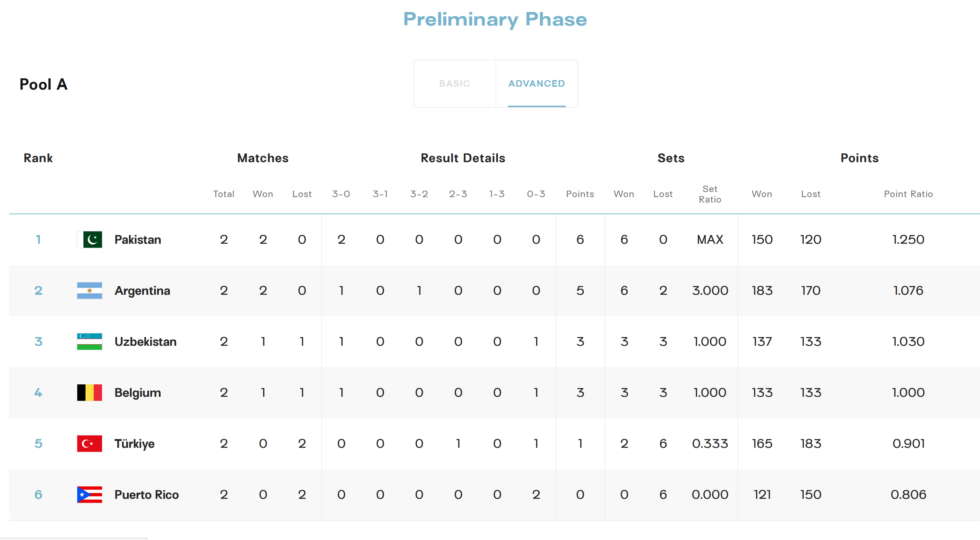Open the Pakistan team link
Screen dimensions: 980x540
(138, 239)
